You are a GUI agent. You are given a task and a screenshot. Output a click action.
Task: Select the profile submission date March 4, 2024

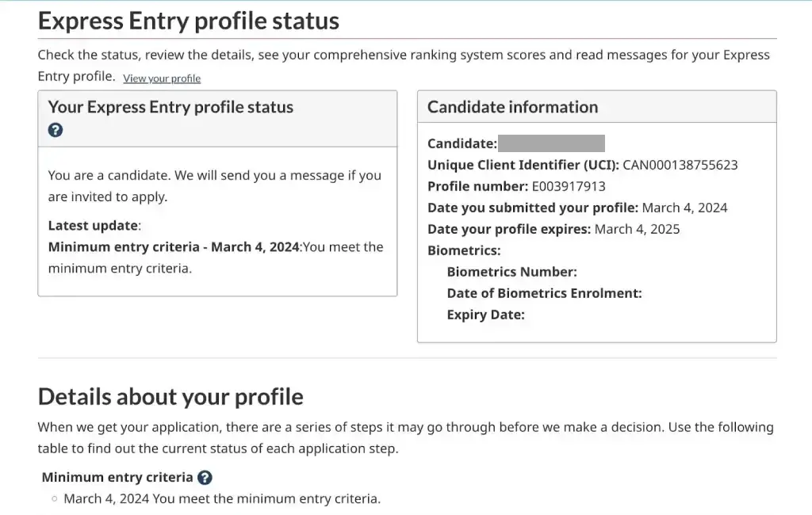point(687,208)
